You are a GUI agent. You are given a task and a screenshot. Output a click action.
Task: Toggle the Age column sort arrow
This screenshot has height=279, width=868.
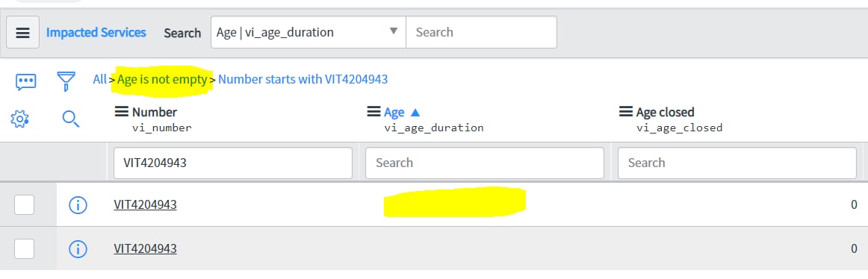tap(415, 112)
